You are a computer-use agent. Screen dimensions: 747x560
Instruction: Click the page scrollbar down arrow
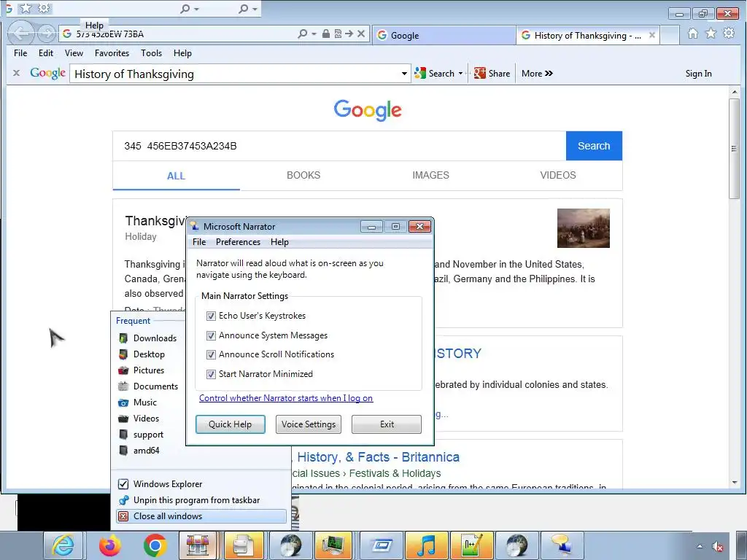point(734,483)
